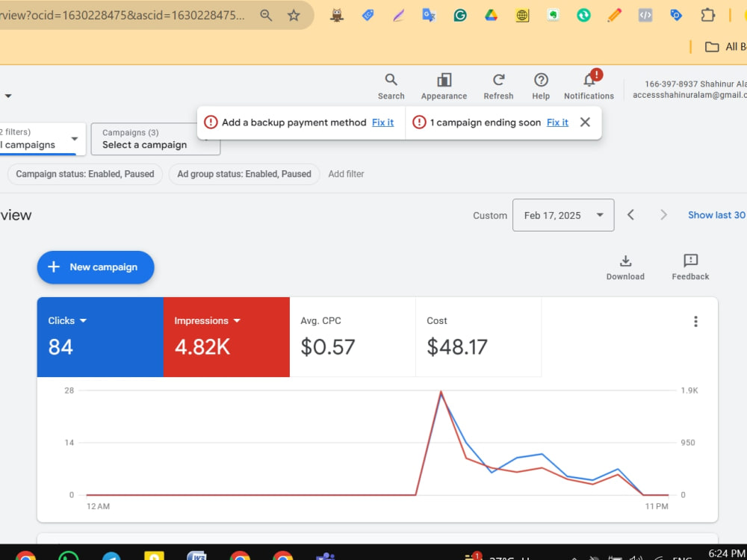
Task: Click the orange pencil extension icon
Action: click(615, 15)
